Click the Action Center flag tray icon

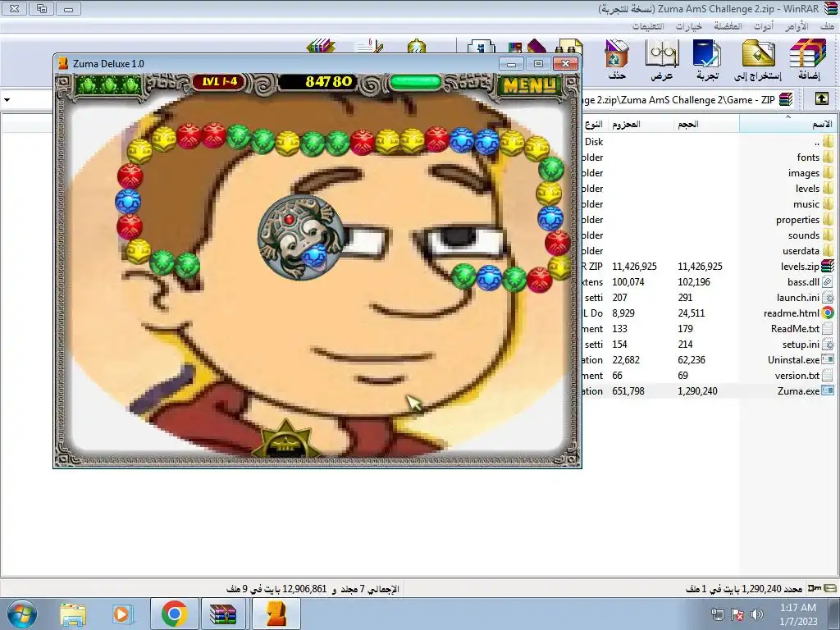click(737, 614)
